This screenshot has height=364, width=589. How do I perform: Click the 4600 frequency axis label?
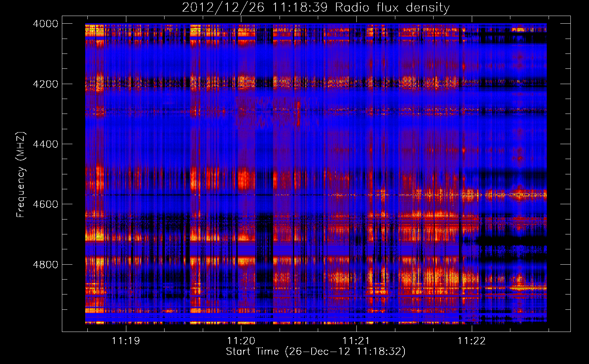46,204
